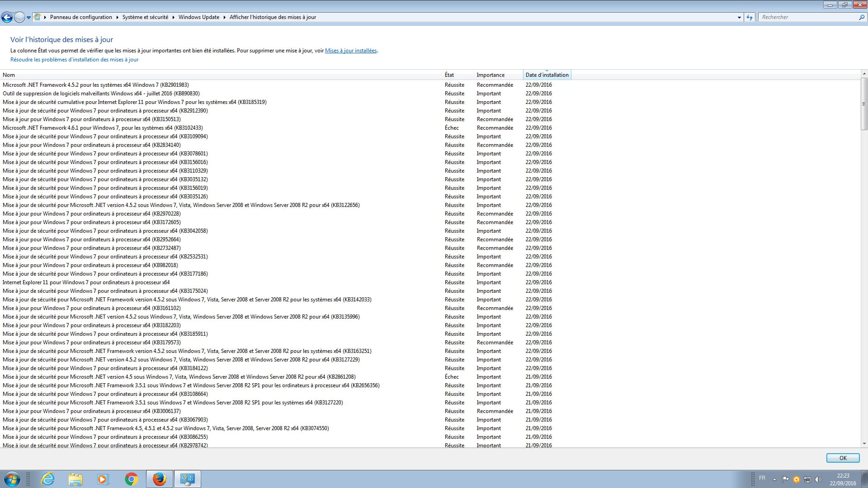
Task: Click in the Rechercher search field
Action: [808, 17]
